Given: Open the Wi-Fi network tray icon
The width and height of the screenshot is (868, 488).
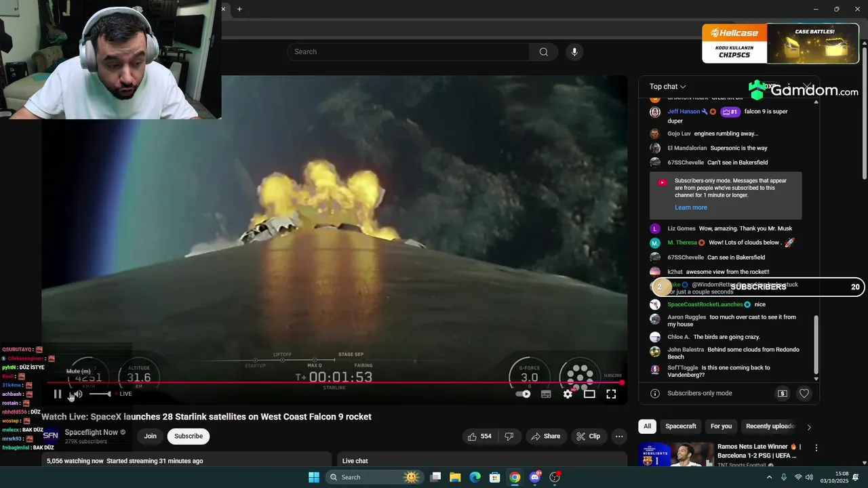Looking at the screenshot, I should point(798,477).
